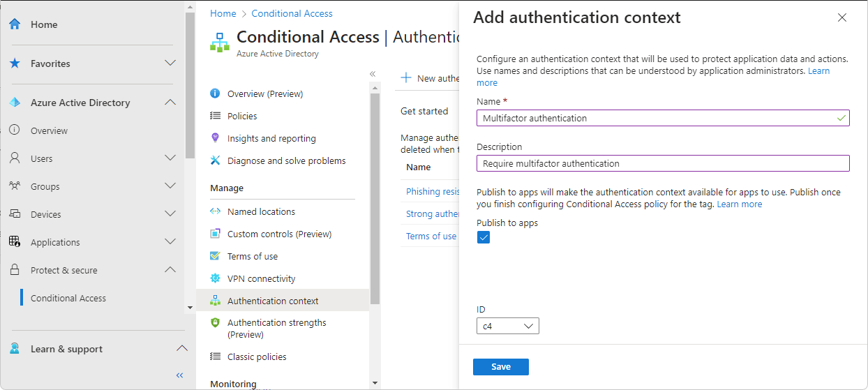Click the Learn & support person icon
This screenshot has width=868, height=390.
click(15, 349)
